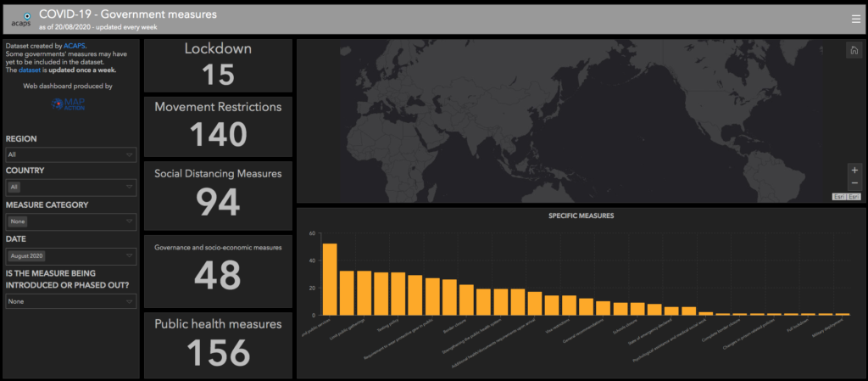
Task: Click the Public health measures card
Action: (218, 345)
